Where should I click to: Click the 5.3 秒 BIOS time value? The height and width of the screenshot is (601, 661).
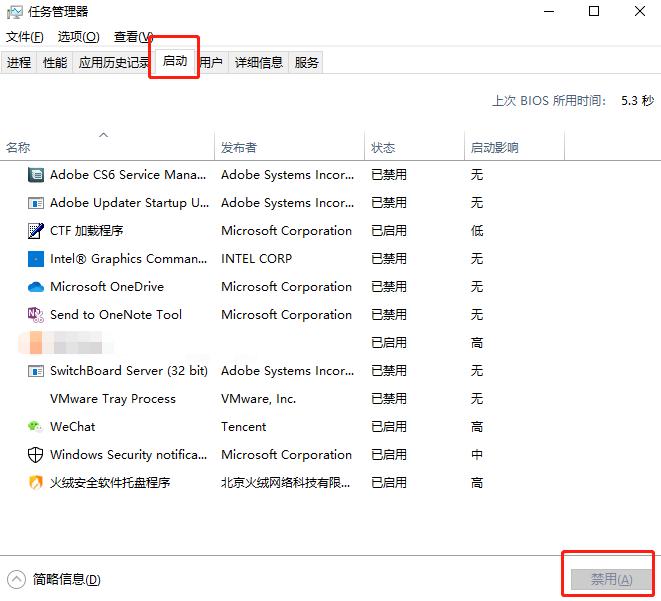[x=637, y=101]
